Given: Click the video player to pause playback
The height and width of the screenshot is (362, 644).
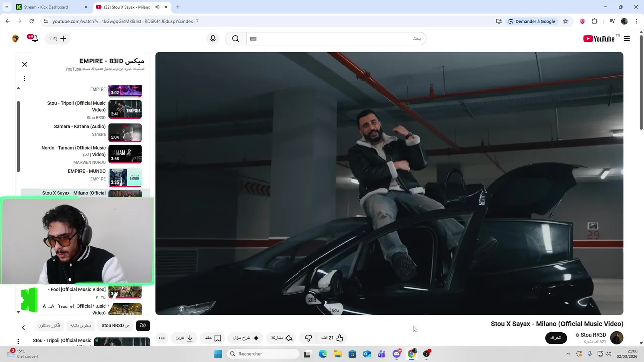Looking at the screenshot, I should coord(389,184).
